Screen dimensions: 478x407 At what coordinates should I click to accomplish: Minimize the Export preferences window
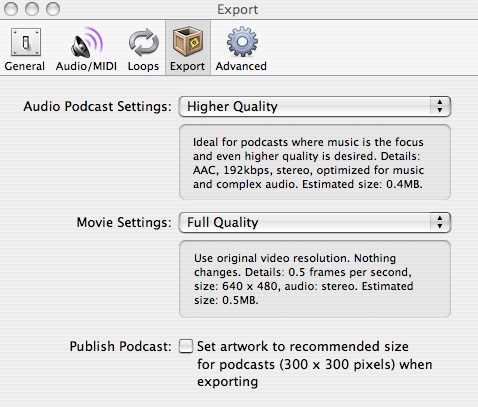[32, 9]
